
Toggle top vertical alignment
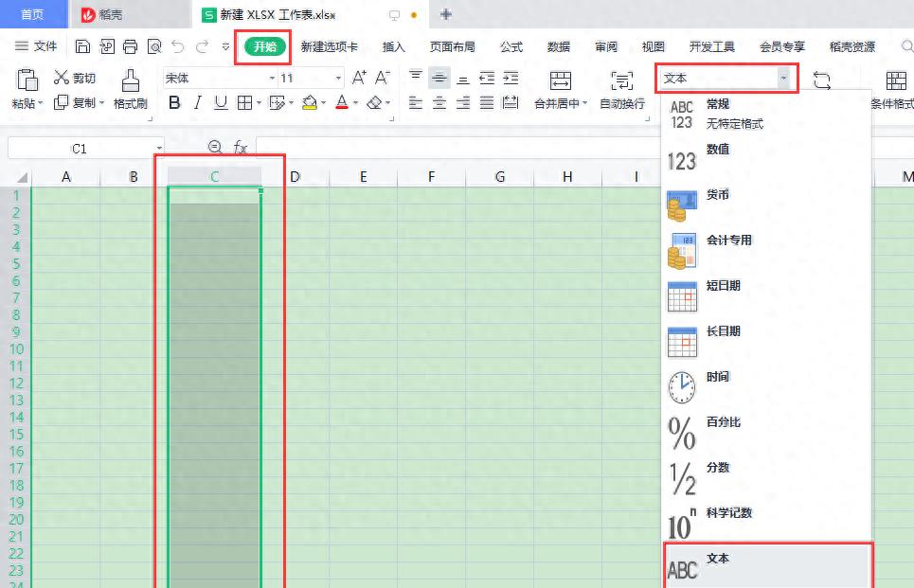[416, 76]
